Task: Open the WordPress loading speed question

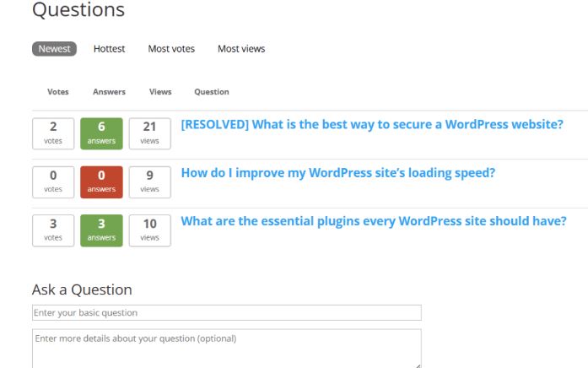Action: tap(338, 173)
